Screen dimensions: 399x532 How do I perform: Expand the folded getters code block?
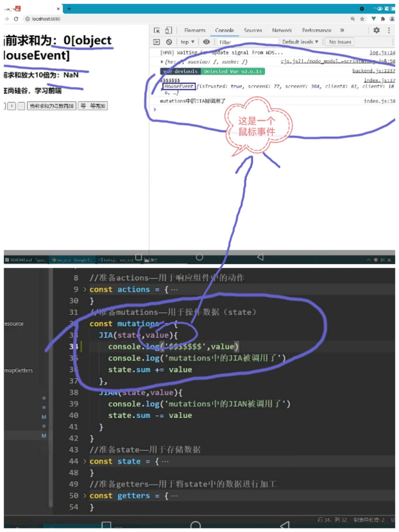[85, 496]
